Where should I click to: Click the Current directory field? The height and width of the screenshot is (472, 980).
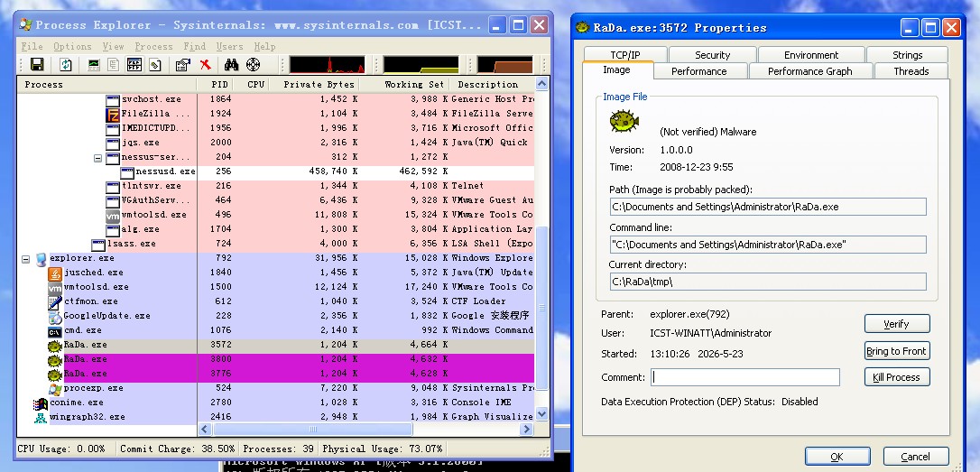768,282
